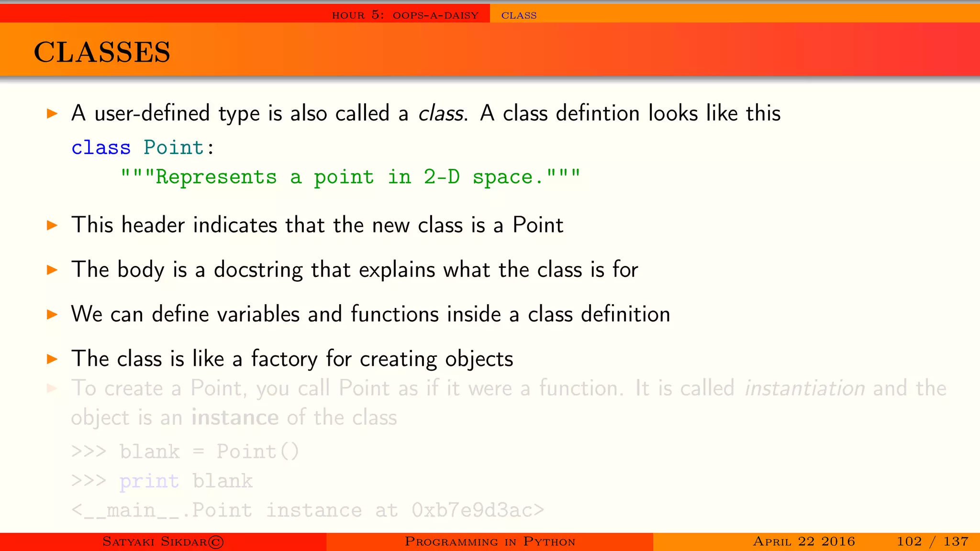The height and width of the screenshot is (551, 980).
Task: Click the author name 'Satyaki Sikdar' in footer
Action: (155, 541)
